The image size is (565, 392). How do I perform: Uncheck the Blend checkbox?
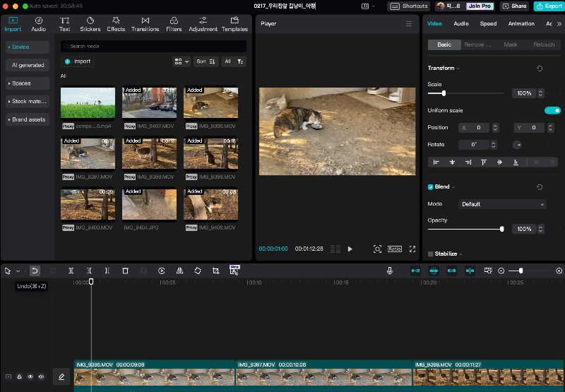tap(431, 187)
